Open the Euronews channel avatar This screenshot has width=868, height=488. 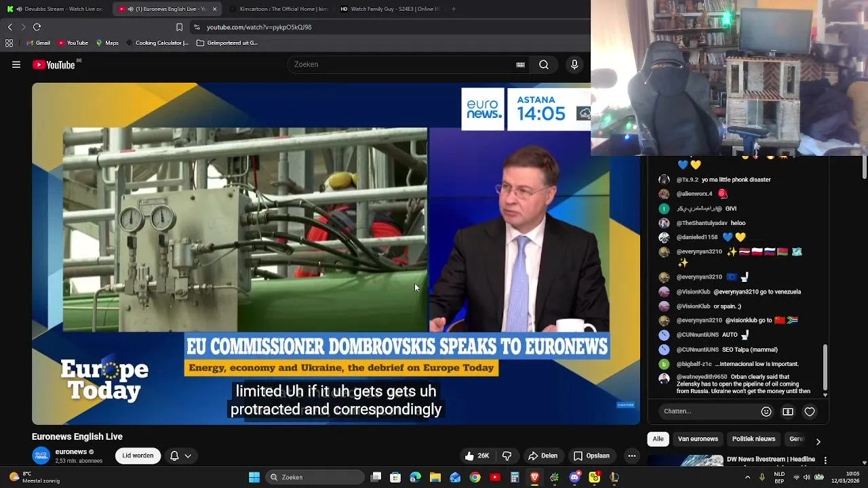coord(41,456)
